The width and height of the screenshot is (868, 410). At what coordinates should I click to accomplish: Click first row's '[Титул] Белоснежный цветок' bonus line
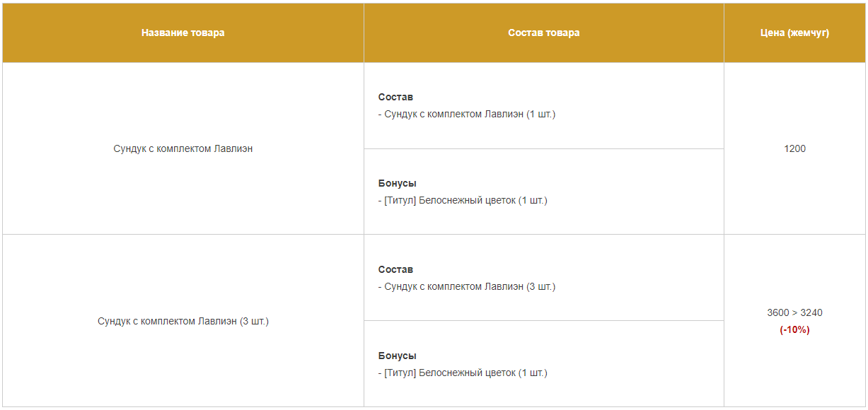(463, 201)
